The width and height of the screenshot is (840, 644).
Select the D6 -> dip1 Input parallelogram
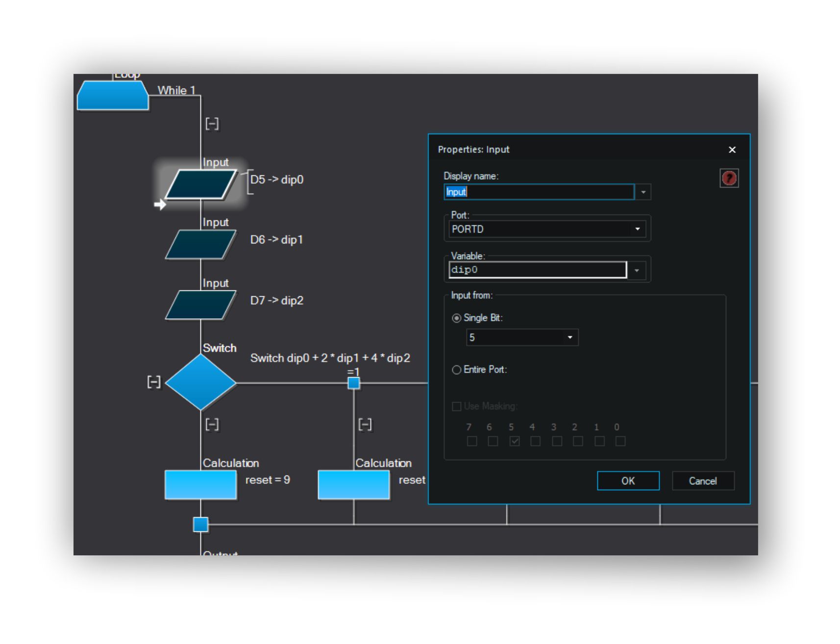coord(201,244)
